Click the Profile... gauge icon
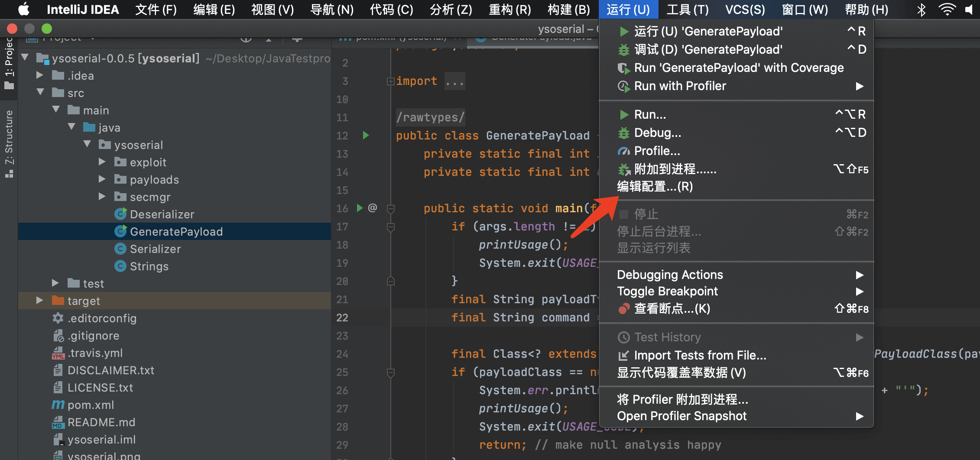 [624, 151]
